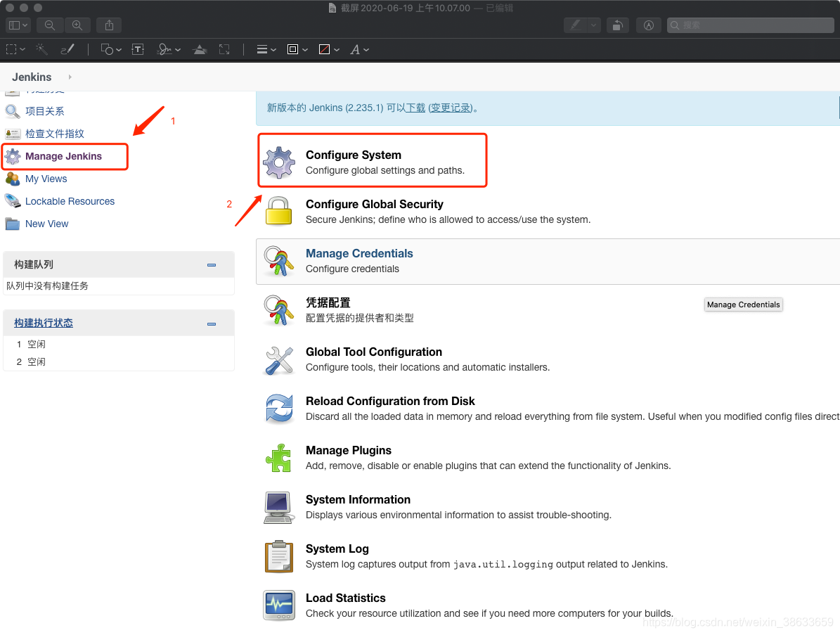Click the System Log clipboard icon
This screenshot has width=840, height=635.
[x=279, y=557]
